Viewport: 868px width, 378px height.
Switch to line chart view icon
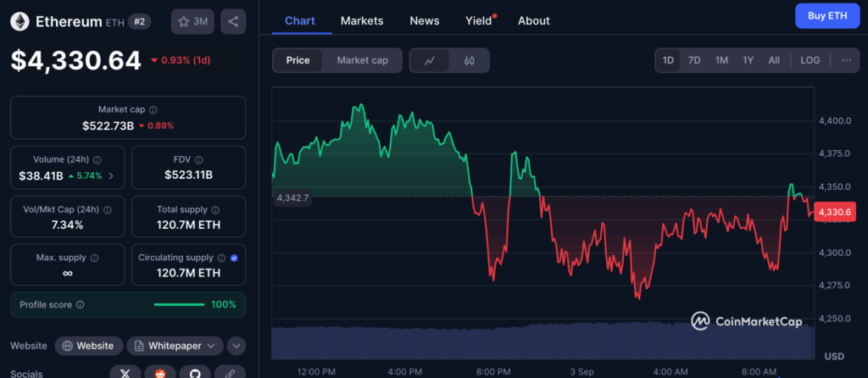pos(430,60)
